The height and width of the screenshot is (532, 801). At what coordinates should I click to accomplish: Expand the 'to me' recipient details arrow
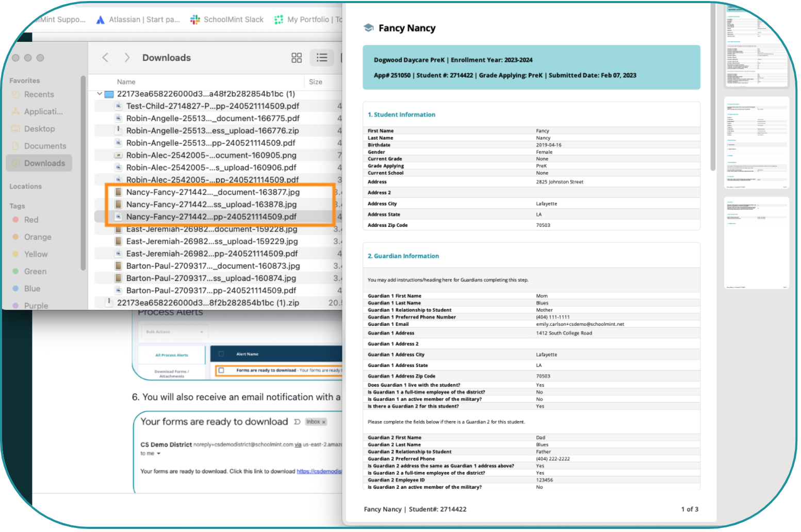click(x=159, y=454)
